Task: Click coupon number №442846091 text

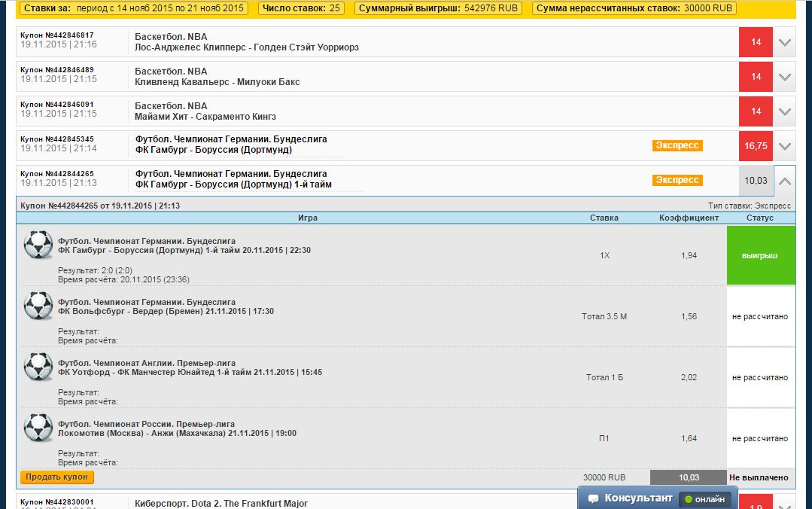Action: (57, 104)
